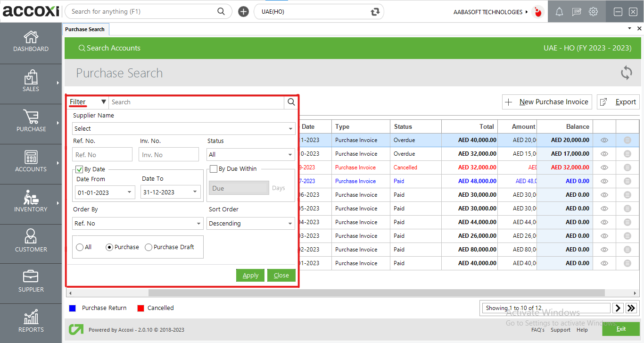Enable the By Due Within checkbox

214,169
